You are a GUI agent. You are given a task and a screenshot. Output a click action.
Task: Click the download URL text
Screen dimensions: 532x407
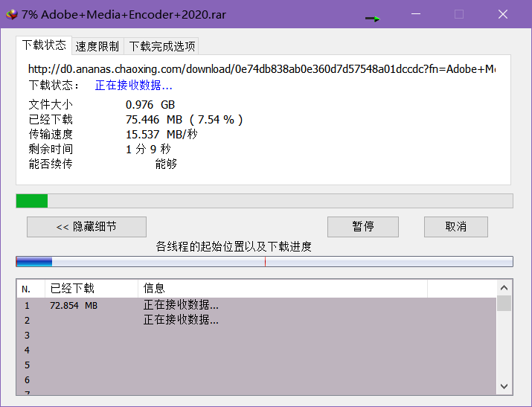coord(262,69)
